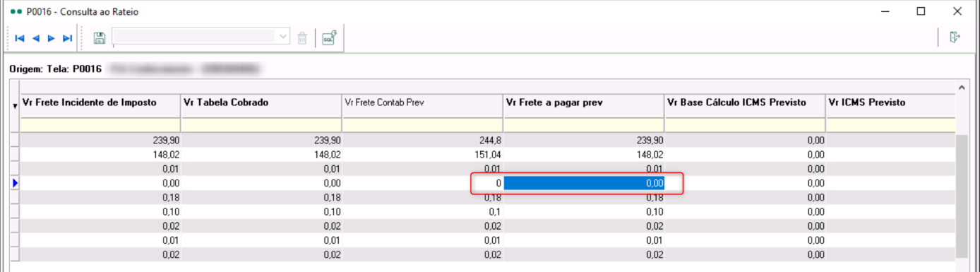Delete saved layout trash icon
This screenshot has width=980, height=272.
click(x=302, y=38)
